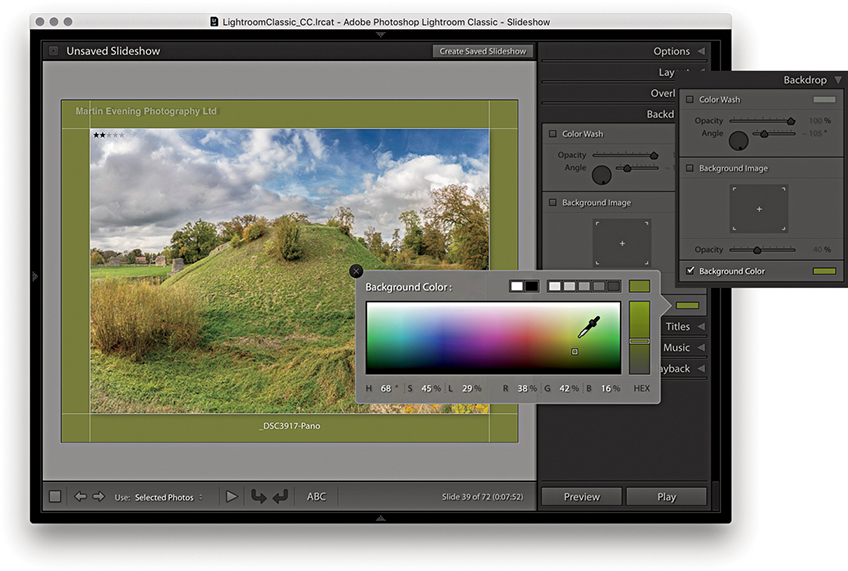848x571 pixels.
Task: Enable the Color Wash checkbox in Backdrop
Action: tap(691, 100)
